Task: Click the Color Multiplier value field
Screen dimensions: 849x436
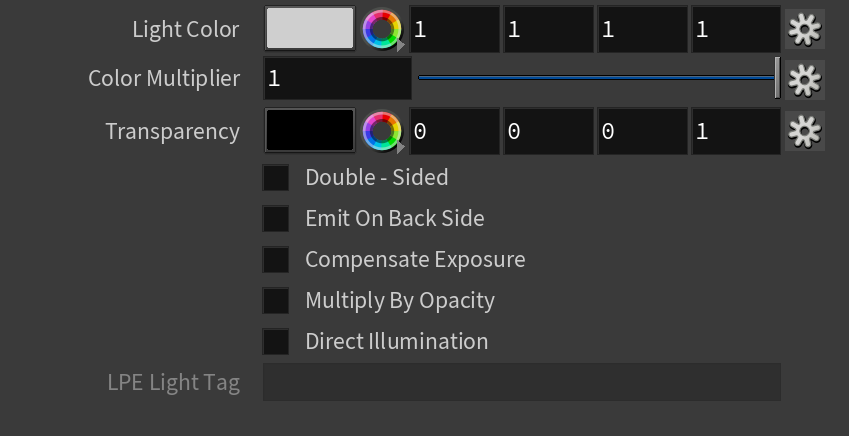Action: coord(337,79)
